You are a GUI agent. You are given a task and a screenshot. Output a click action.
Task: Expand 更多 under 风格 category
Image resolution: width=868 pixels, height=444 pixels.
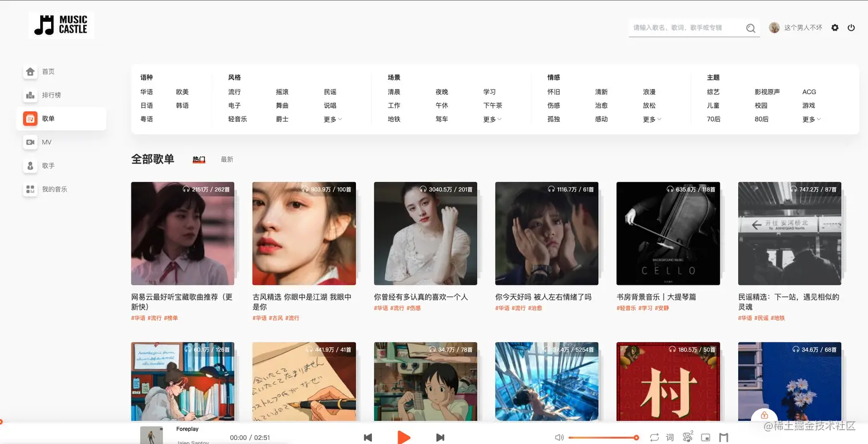[333, 119]
